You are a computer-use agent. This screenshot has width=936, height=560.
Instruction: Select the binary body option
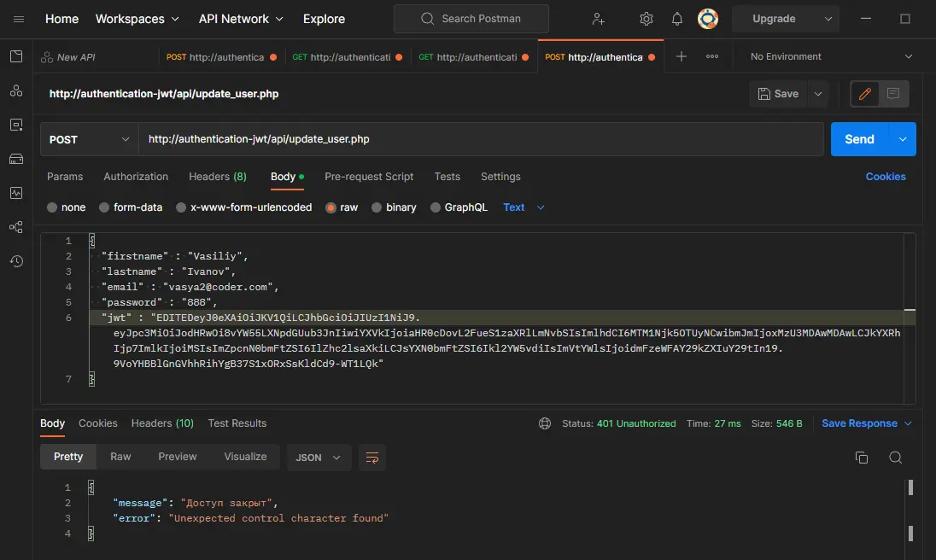tap(394, 207)
